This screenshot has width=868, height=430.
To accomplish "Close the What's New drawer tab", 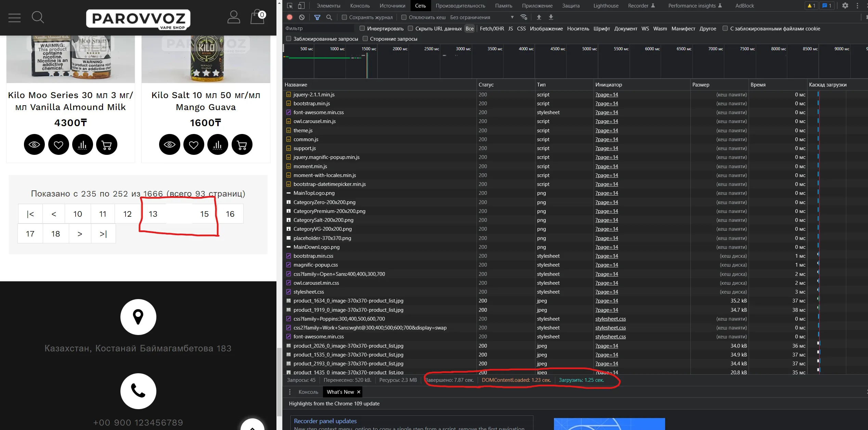I will point(358,392).
